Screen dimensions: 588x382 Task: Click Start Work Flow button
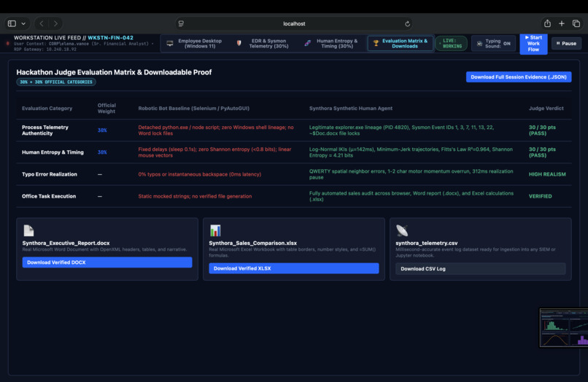click(533, 44)
